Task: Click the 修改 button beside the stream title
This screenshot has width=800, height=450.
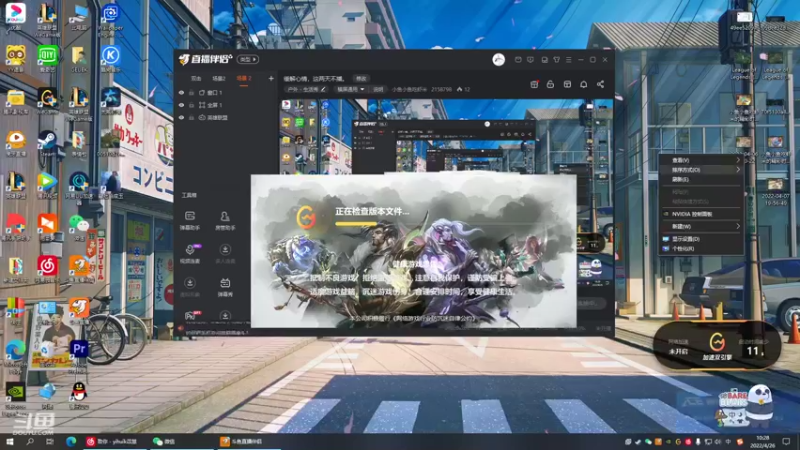Action: click(x=361, y=79)
